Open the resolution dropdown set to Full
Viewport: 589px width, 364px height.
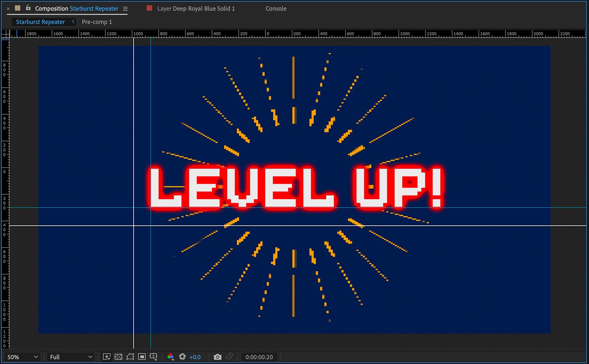[x=70, y=357]
